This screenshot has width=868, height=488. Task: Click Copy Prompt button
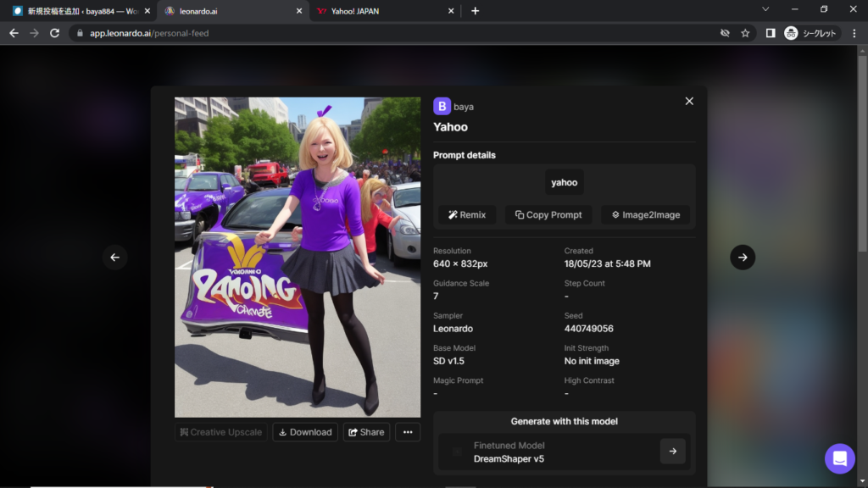(548, 214)
